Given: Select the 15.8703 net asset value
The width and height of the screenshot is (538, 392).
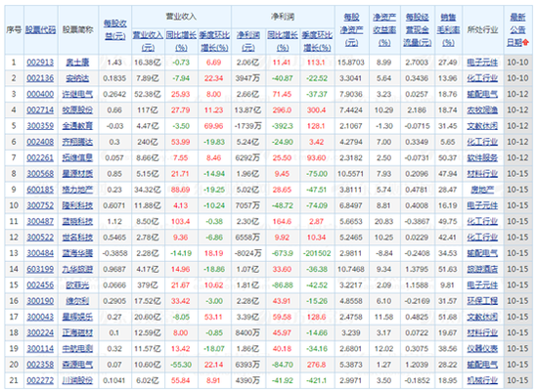Looking at the screenshot, I should tap(351, 63).
